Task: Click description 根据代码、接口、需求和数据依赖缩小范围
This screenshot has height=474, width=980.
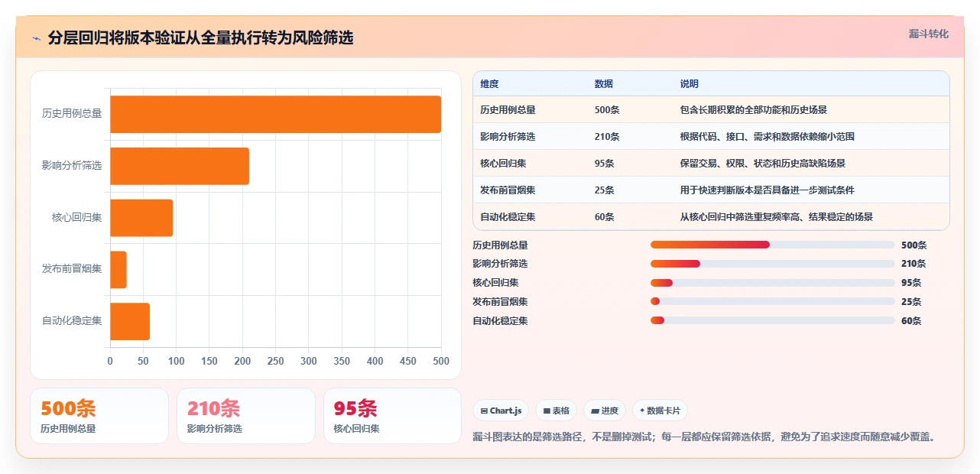Action: (x=767, y=137)
